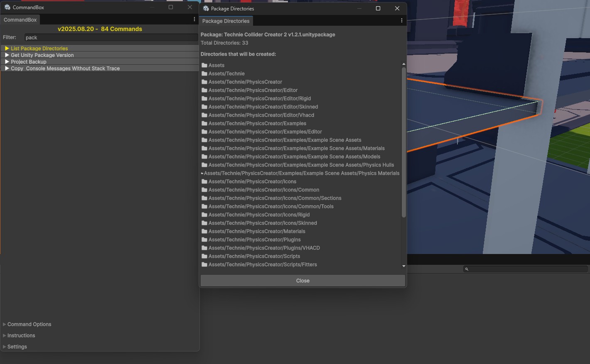590x364 pixels.
Task: Click folder icon for PhysicsCreator/Icons/Rigid
Action: (x=204, y=215)
